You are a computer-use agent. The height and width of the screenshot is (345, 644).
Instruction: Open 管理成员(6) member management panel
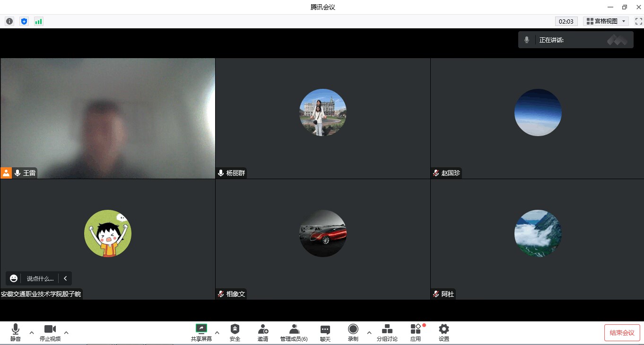[294, 333]
